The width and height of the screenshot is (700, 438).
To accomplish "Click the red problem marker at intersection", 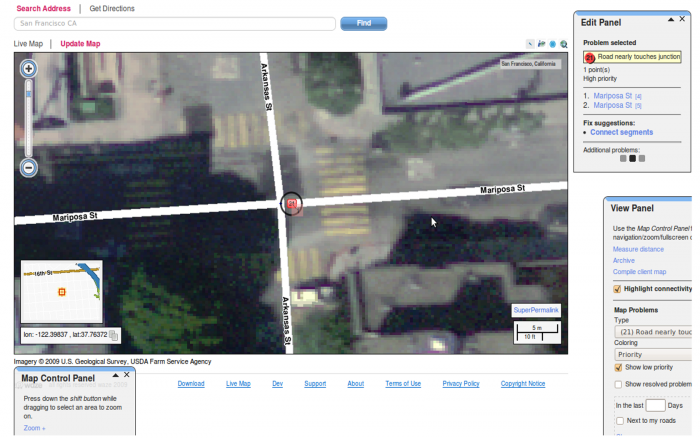I will click(x=292, y=204).
